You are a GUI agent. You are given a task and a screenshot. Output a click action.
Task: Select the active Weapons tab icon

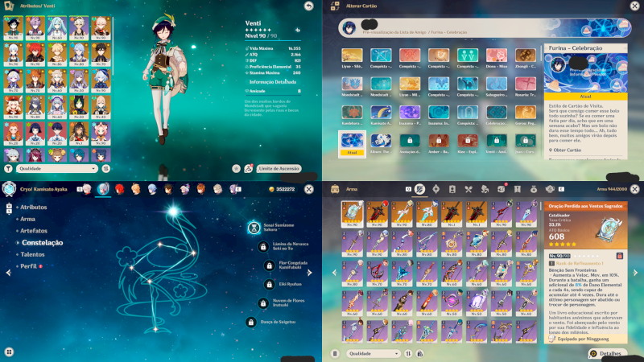[x=419, y=189]
